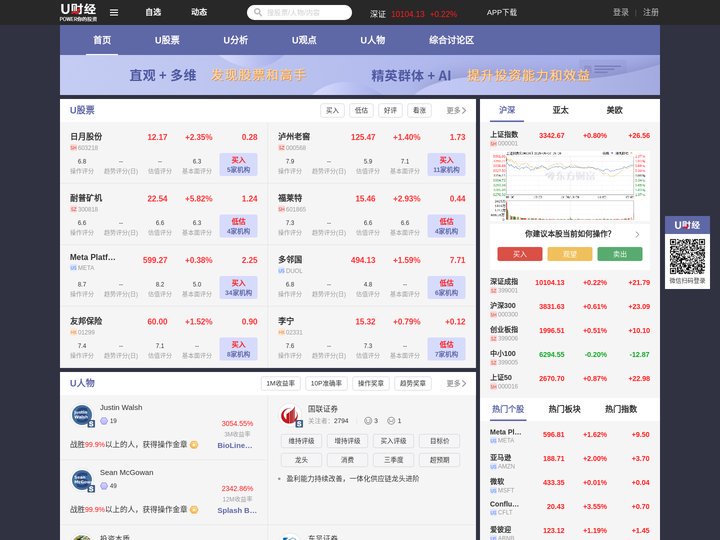Viewport: 720px width, 540px height.
Task: Open the 综合讨论区 tab
Action: pyautogui.click(x=451, y=40)
